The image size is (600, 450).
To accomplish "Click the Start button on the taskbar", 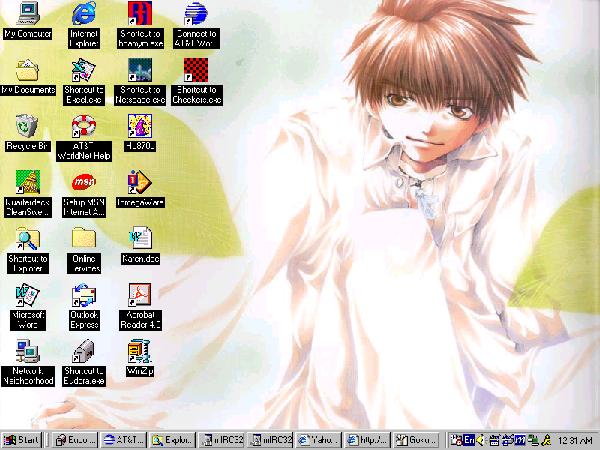I will tap(23, 439).
